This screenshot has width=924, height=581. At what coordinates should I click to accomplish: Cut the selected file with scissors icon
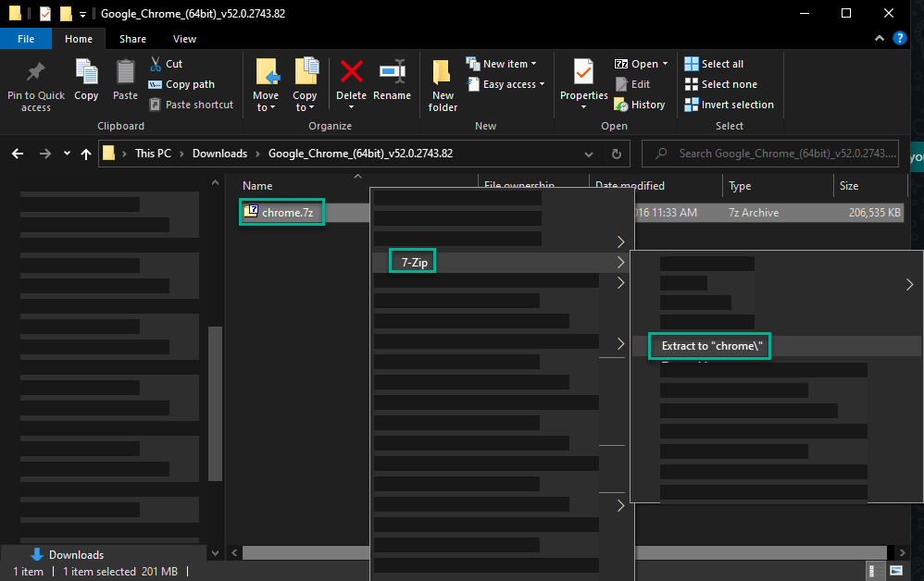click(x=166, y=64)
